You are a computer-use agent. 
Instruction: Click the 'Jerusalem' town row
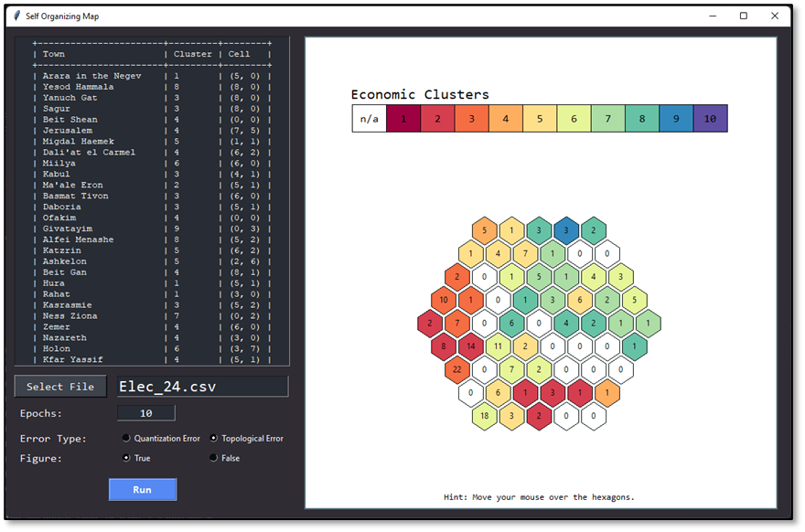[x=152, y=131]
